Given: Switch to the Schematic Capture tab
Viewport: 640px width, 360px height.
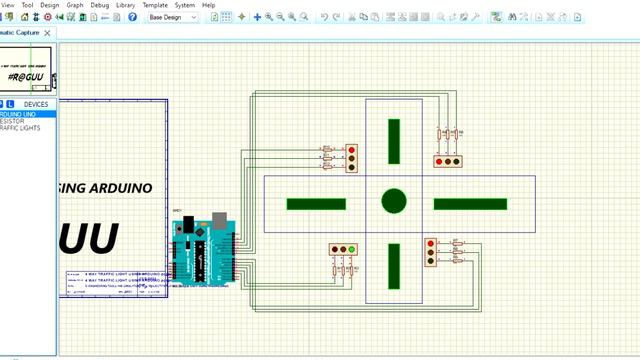Looking at the screenshot, I should 20,33.
